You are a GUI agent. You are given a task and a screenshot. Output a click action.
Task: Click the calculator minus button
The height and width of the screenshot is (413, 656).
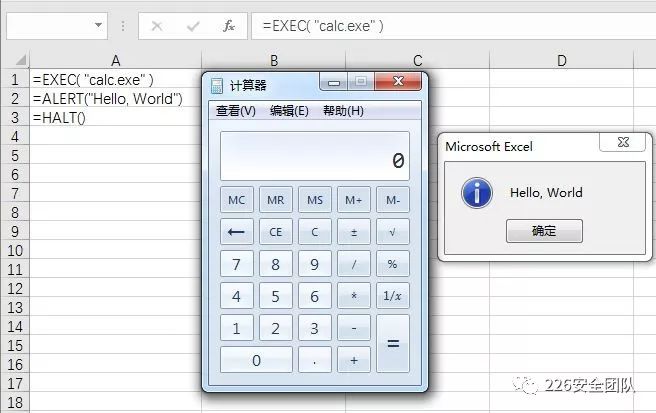[354, 328]
